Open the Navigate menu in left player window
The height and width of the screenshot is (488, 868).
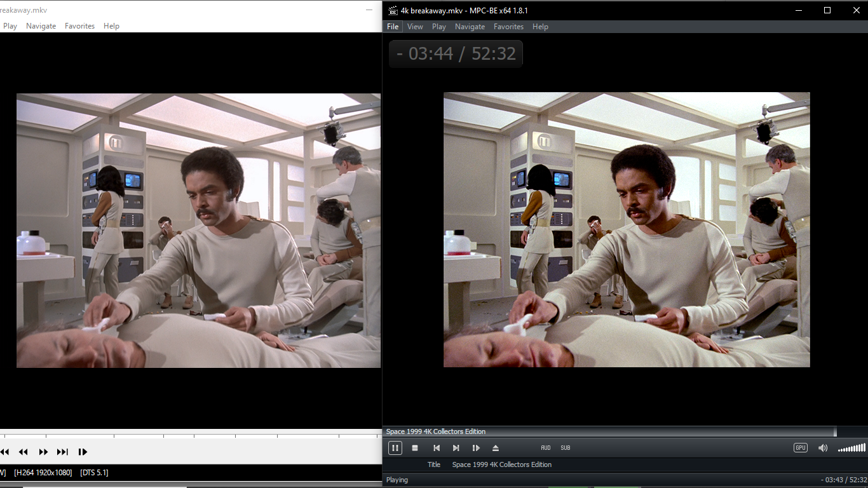(x=41, y=26)
